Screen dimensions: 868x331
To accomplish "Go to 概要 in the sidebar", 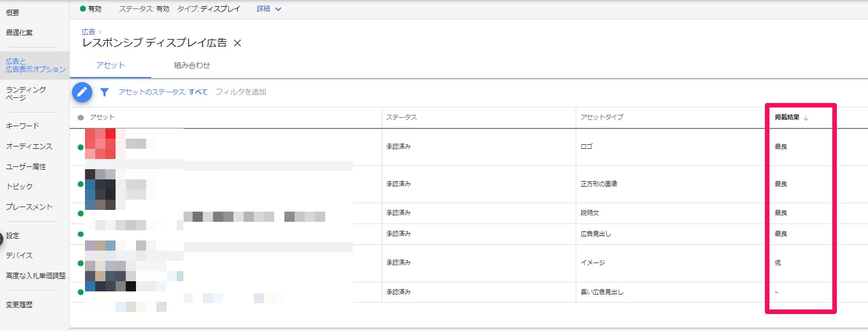I will point(12,12).
